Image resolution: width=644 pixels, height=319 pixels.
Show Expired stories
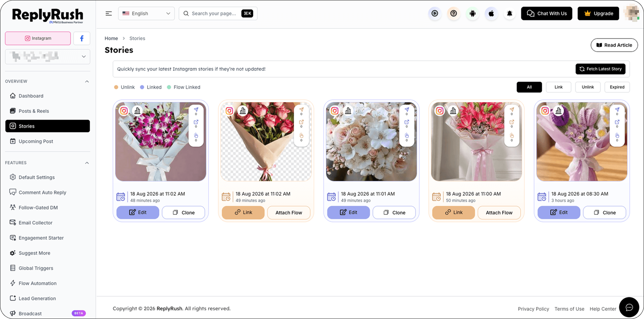tap(617, 87)
